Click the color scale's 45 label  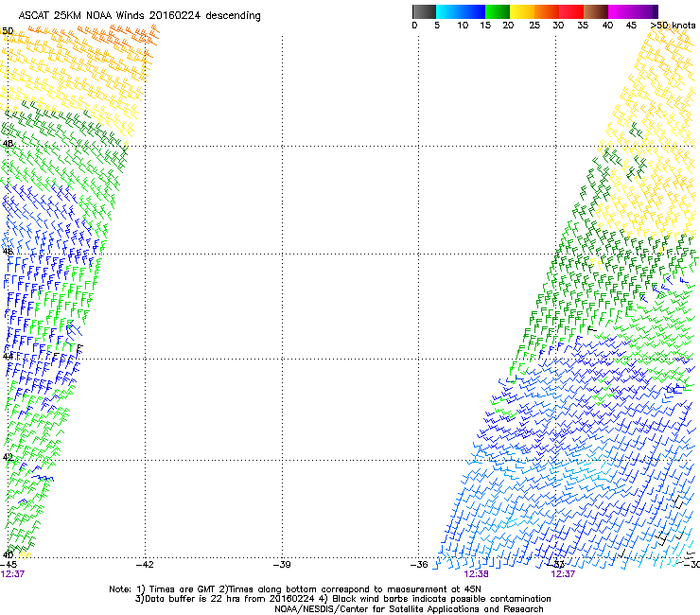(631, 26)
